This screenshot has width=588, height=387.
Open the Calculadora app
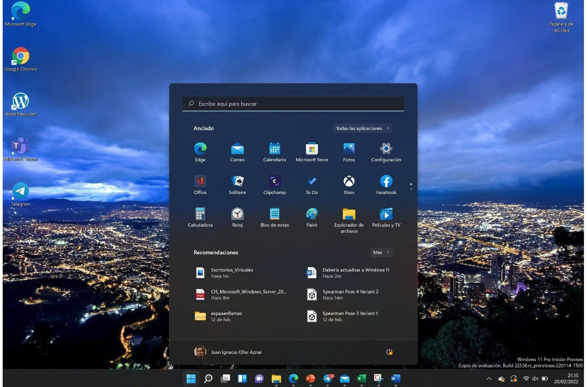[200, 217]
